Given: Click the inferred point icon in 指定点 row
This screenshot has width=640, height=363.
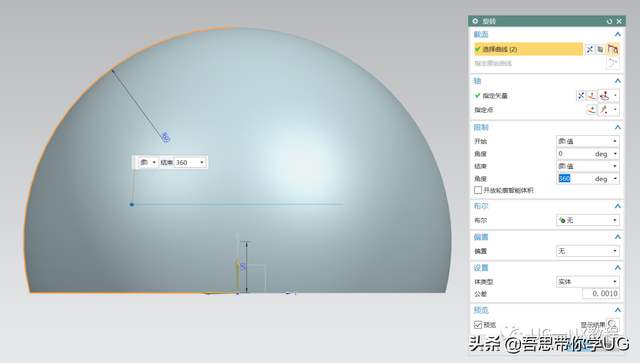Looking at the screenshot, I should [604, 109].
